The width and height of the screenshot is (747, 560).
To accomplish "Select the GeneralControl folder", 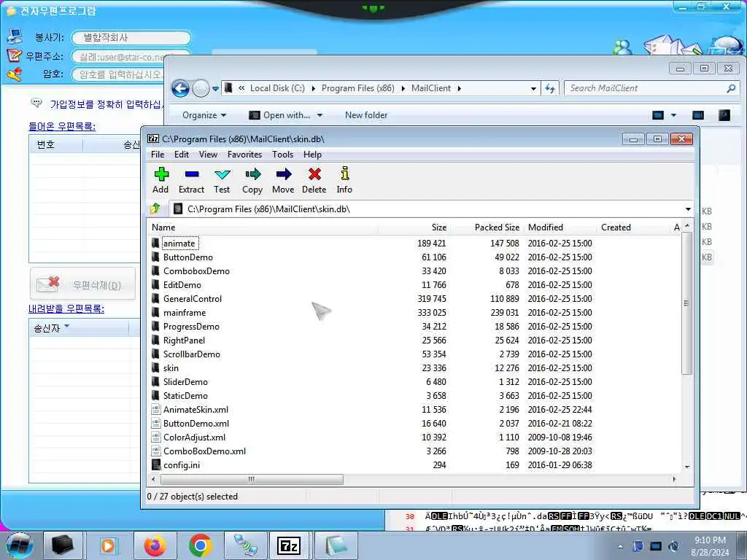I will click(193, 298).
